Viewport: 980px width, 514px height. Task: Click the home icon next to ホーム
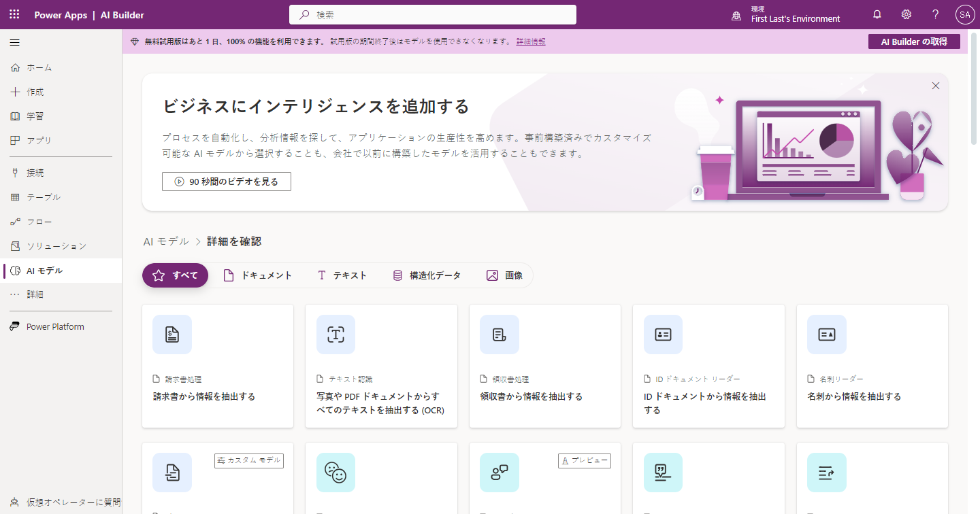tap(16, 67)
